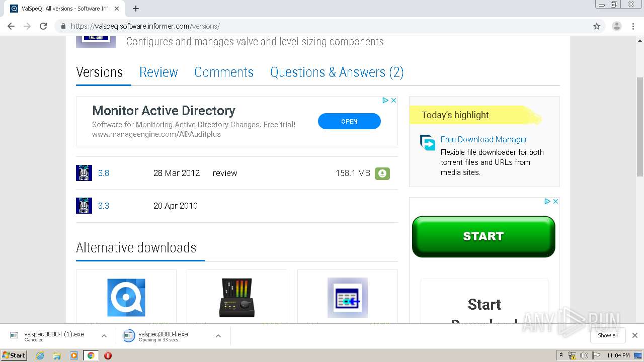Open the volume speaker tray icon
The image size is (644, 362).
click(584, 355)
